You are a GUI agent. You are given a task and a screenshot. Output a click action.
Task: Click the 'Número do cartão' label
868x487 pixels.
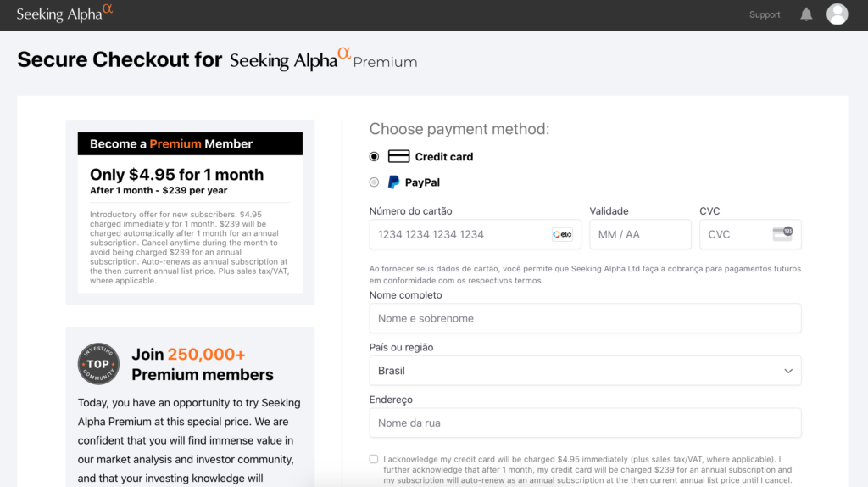[411, 211]
